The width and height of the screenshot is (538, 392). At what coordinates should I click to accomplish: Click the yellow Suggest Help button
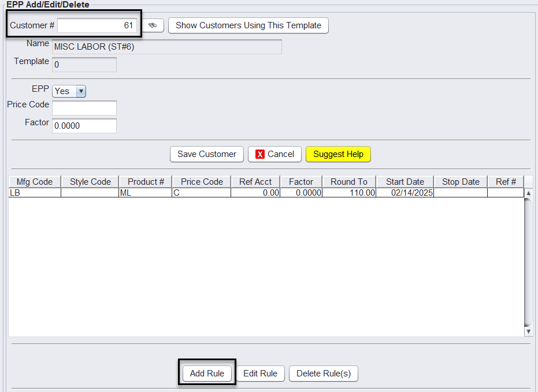coord(338,154)
